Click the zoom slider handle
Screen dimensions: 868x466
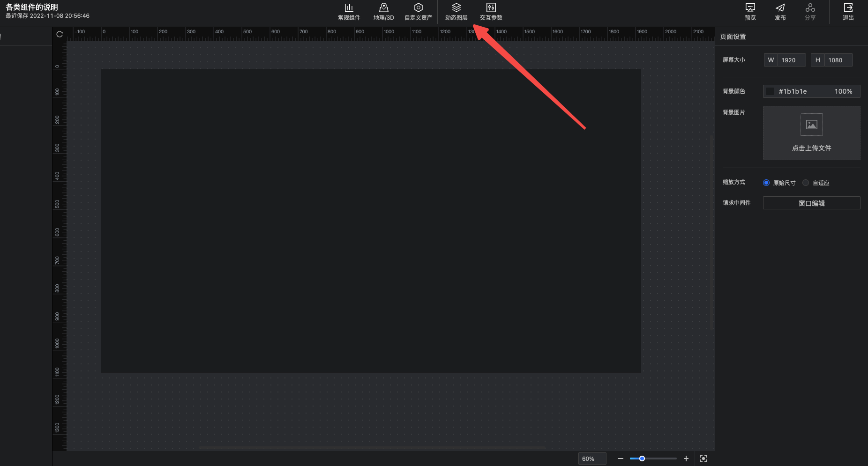point(642,459)
